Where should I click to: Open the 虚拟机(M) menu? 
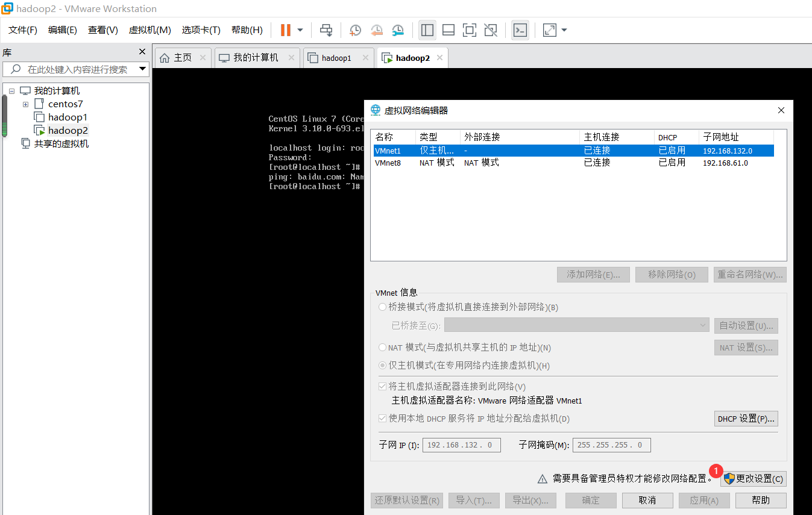(x=150, y=30)
